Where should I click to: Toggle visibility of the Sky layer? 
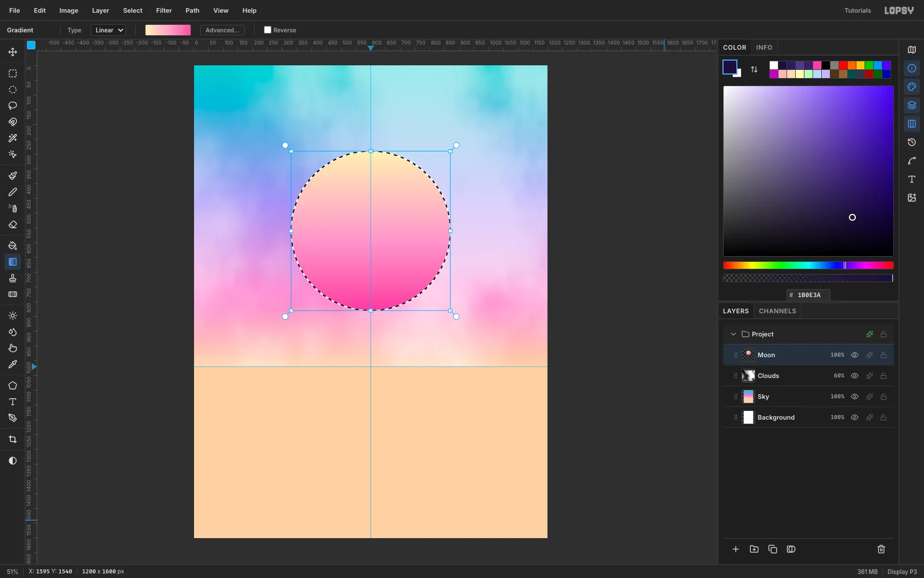(855, 397)
